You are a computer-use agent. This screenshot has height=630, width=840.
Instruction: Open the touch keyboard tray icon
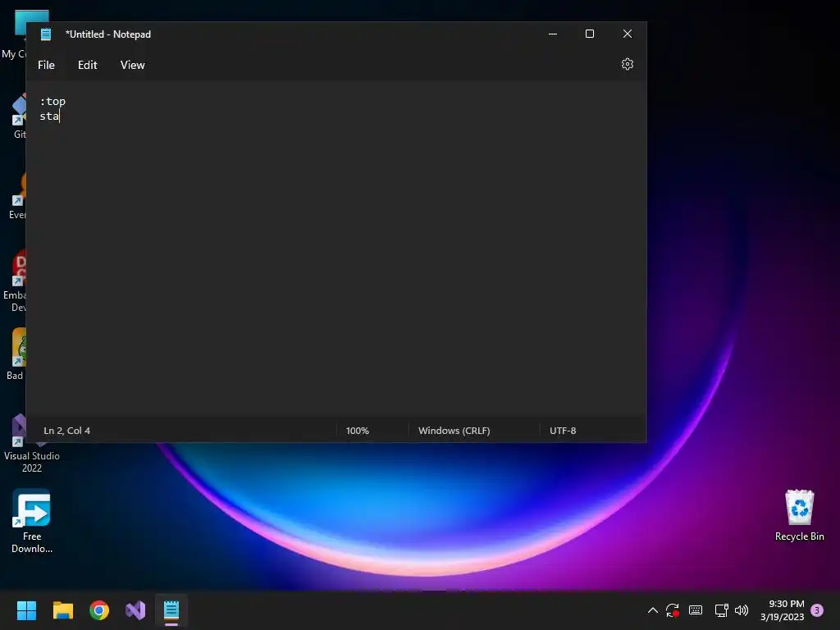[x=696, y=610]
